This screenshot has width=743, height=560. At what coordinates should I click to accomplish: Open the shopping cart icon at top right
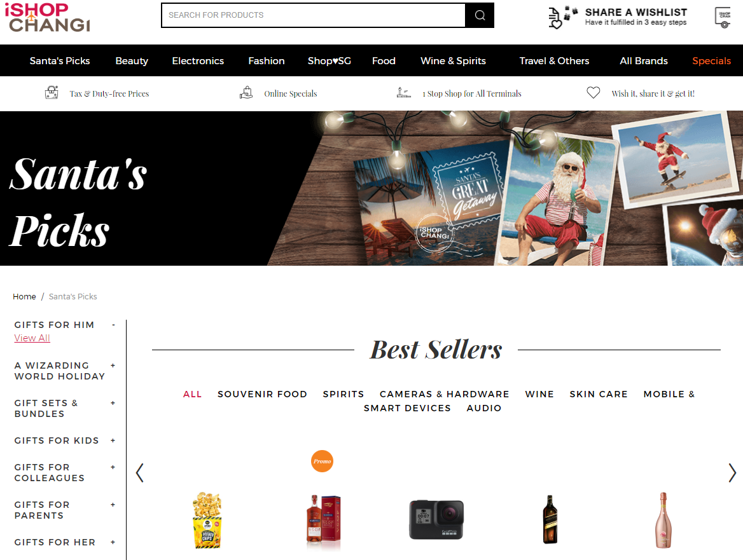pos(723,18)
